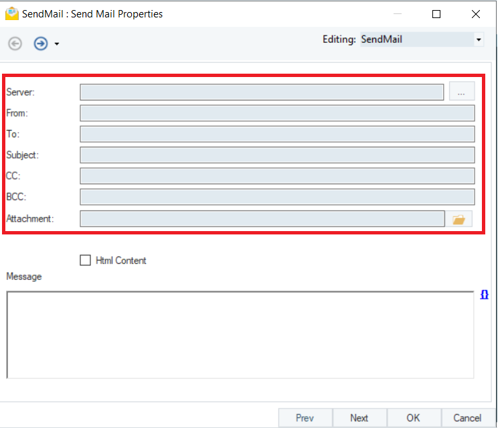The image size is (504, 428).
Task: Click the forward arrow navigation icon
Action: tap(41, 44)
